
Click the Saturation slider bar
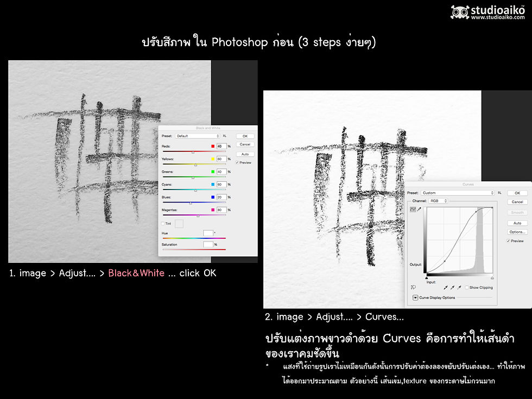194,249
